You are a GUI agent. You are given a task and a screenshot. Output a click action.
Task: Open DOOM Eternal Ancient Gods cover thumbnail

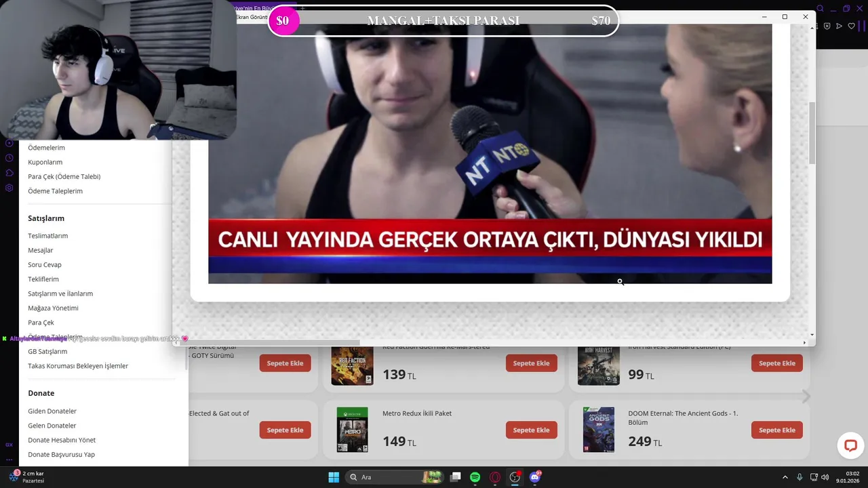click(599, 430)
